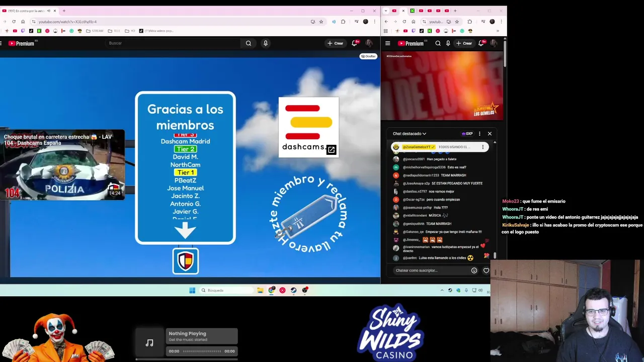The image size is (644, 362).
Task: Open the TELE bookmarks folder
Action: point(114,31)
